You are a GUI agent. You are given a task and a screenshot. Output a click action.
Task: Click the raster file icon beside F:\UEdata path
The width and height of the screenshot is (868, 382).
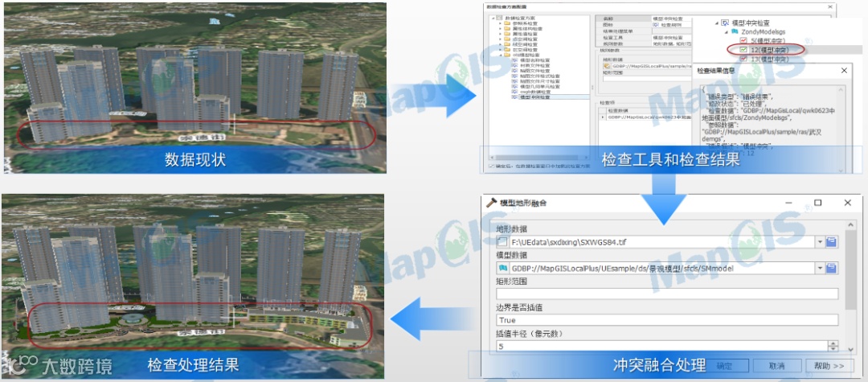502,242
